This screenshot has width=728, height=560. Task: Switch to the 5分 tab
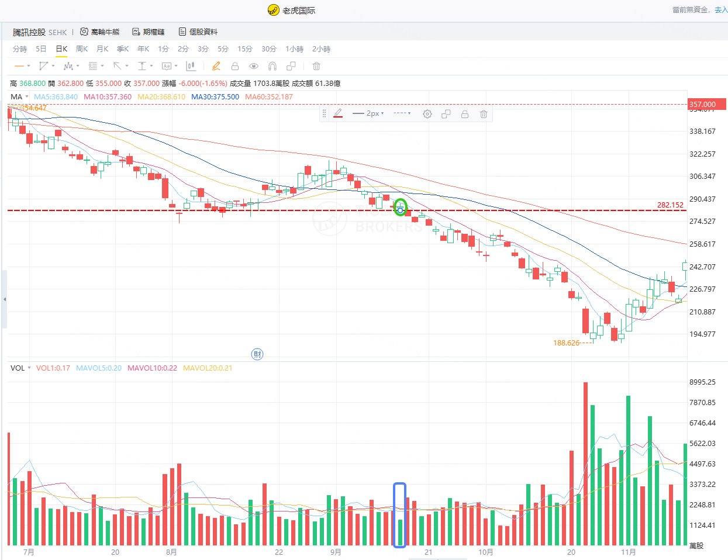[223, 49]
